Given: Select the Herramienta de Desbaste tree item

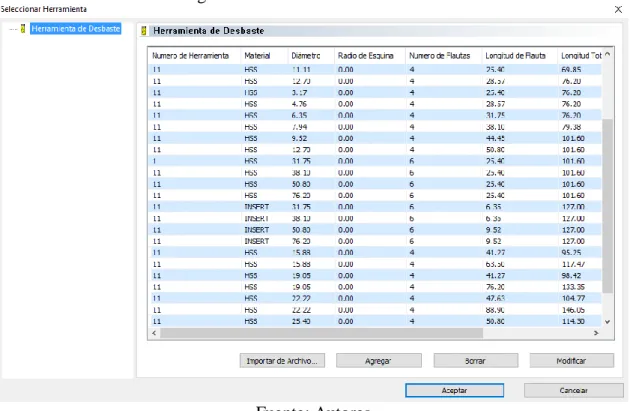Looking at the screenshot, I should (76, 29).
